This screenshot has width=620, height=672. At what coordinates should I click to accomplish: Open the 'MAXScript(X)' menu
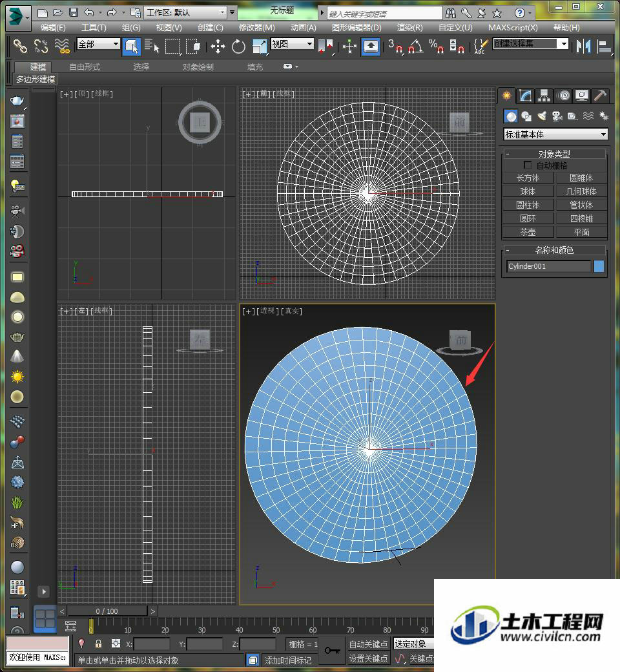pyautogui.click(x=513, y=27)
